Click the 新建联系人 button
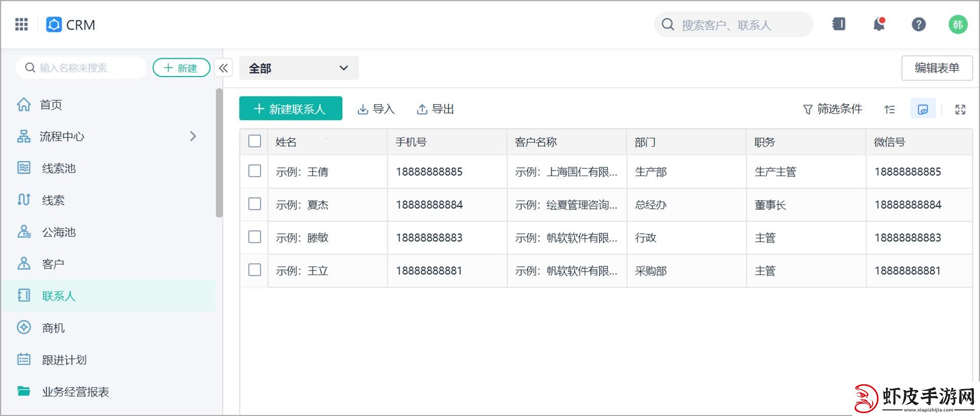The width and height of the screenshot is (980, 416). 291,109
